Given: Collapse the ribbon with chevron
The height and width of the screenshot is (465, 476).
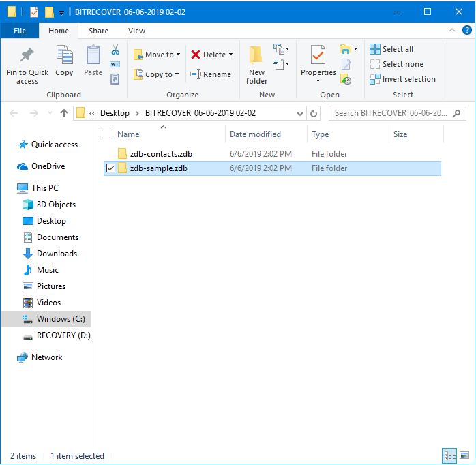Looking at the screenshot, I should [452, 30].
